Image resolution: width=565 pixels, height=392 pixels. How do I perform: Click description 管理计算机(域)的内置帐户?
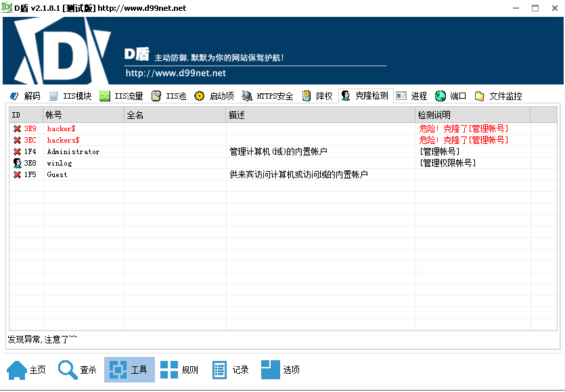click(279, 151)
